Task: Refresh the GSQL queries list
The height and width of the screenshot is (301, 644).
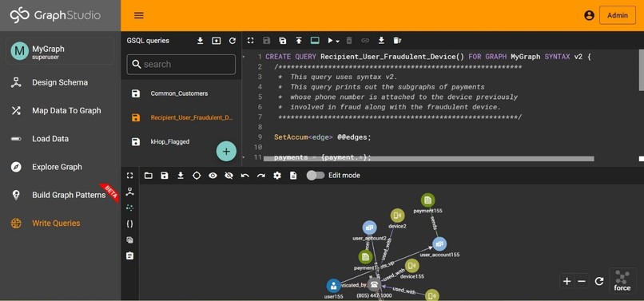Action: pyautogui.click(x=233, y=41)
